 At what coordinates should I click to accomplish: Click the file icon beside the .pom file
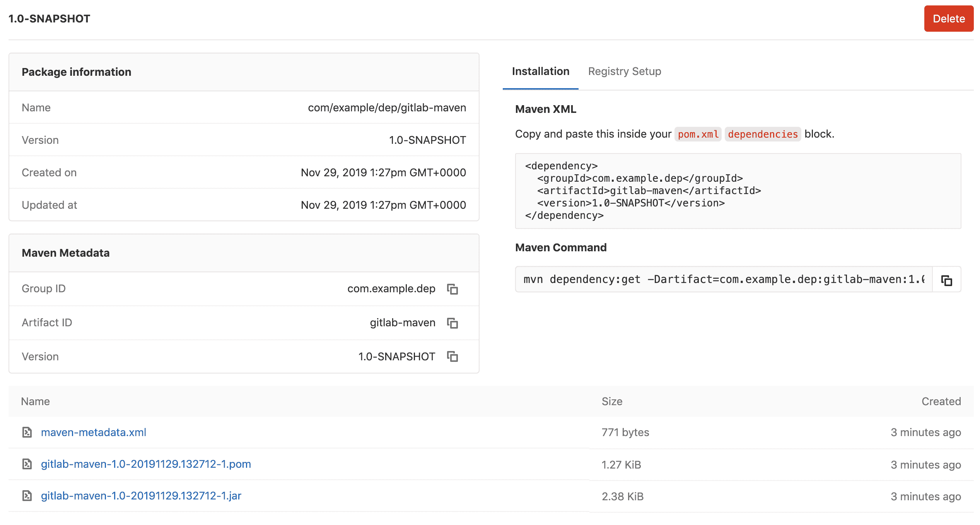click(27, 464)
